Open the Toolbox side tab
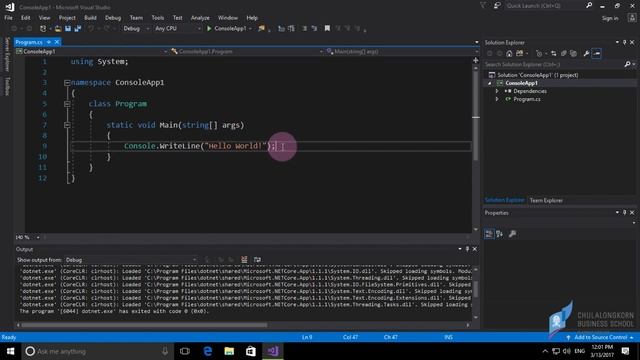 [7, 86]
